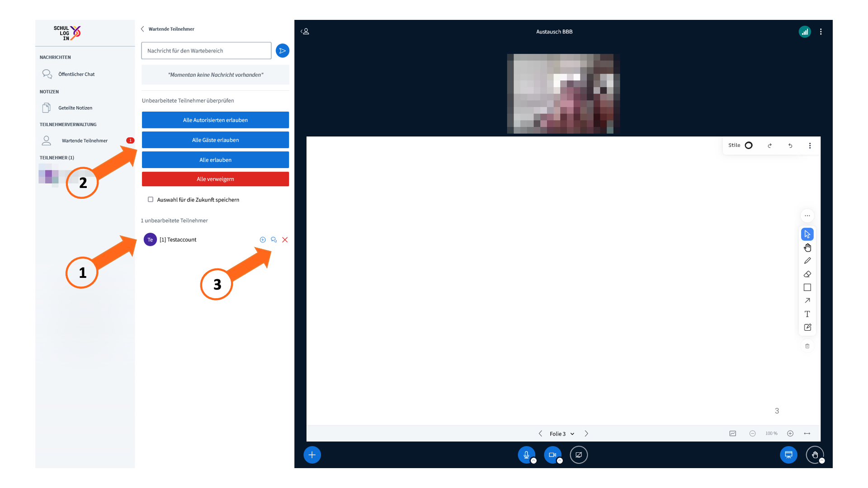The height and width of the screenshot is (488, 868).
Task: Send the waiting room message
Action: point(282,51)
